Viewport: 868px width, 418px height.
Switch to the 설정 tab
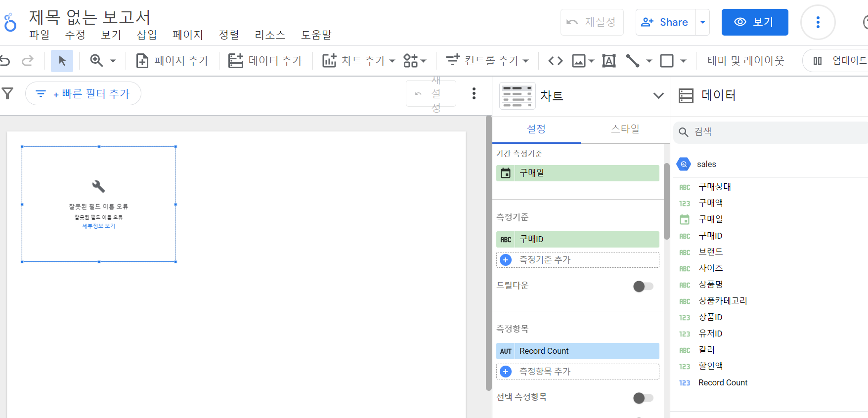[x=536, y=129]
